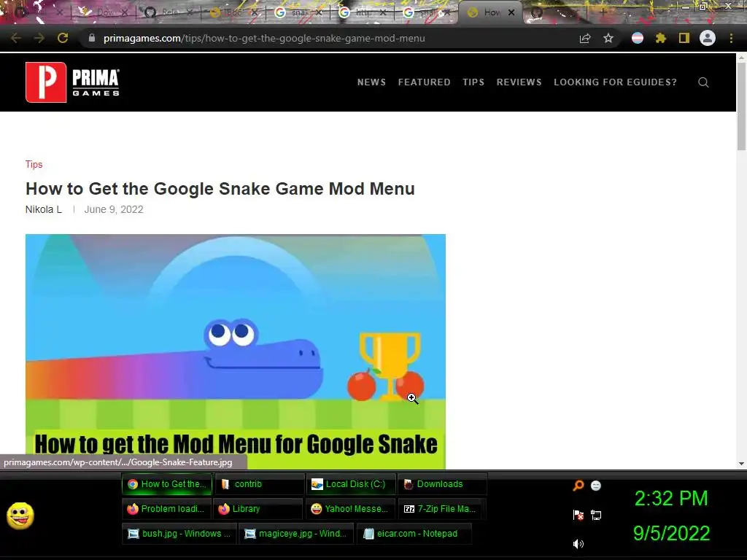The height and width of the screenshot is (560, 747).
Task: Switch to 'How to Get the...' Chrome taskbar button
Action: pyautogui.click(x=167, y=484)
